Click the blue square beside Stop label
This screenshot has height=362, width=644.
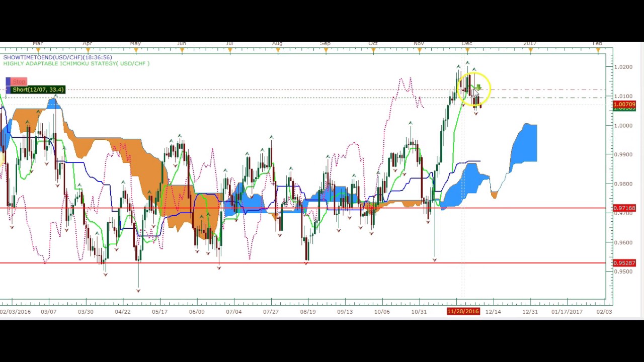pos(8,81)
